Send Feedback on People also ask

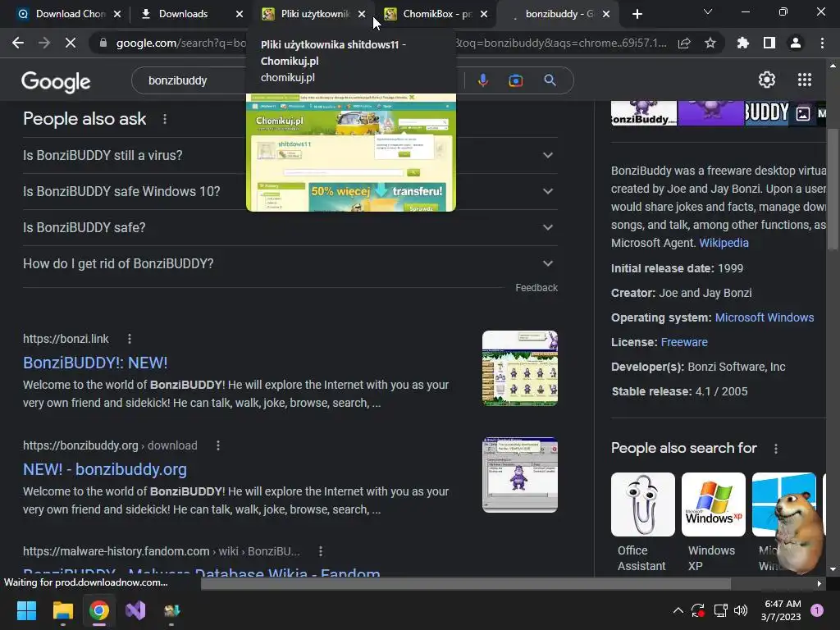point(536,288)
